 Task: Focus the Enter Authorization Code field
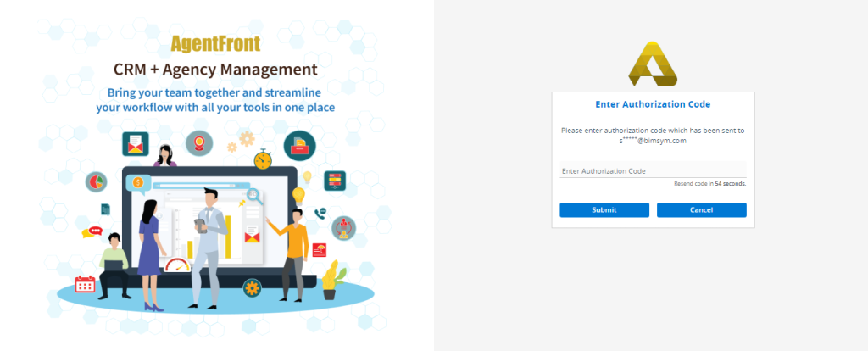[x=653, y=170]
